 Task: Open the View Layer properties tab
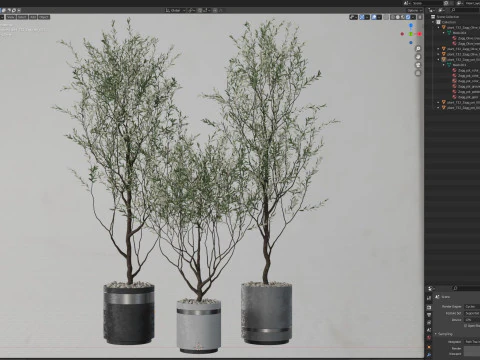point(429,322)
